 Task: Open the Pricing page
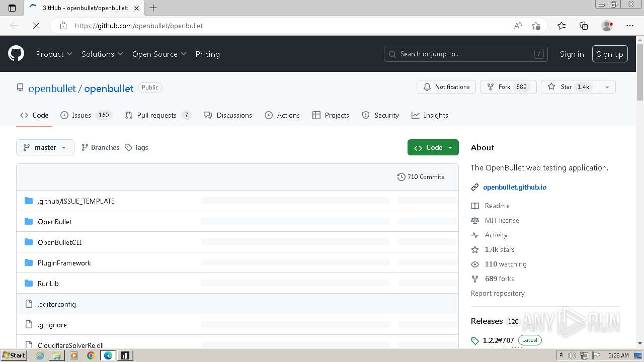pyautogui.click(x=207, y=54)
